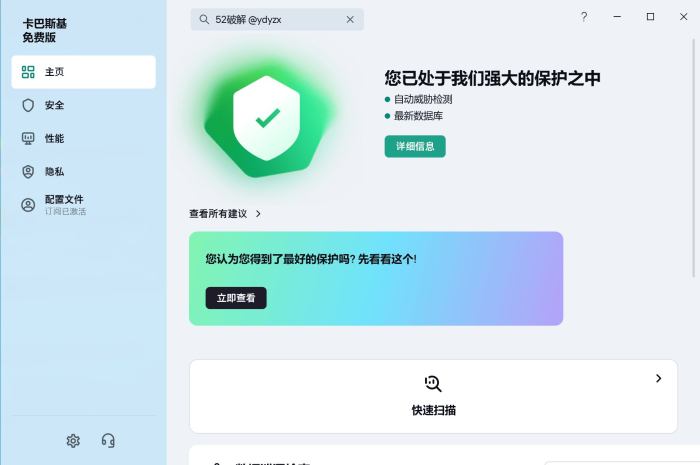The width and height of the screenshot is (700, 465).
Task: Open the help question mark icon
Action: [x=584, y=17]
